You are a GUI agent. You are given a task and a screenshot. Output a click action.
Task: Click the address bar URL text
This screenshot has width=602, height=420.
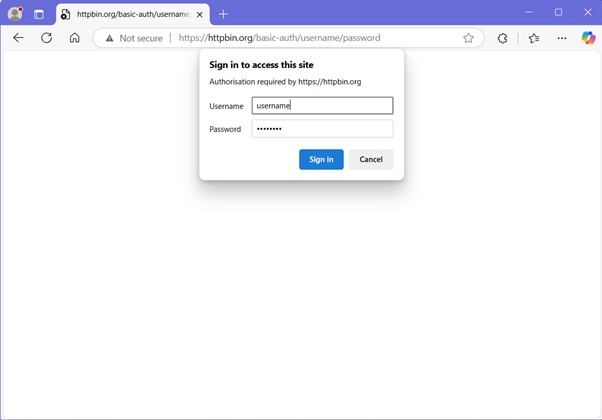point(280,38)
